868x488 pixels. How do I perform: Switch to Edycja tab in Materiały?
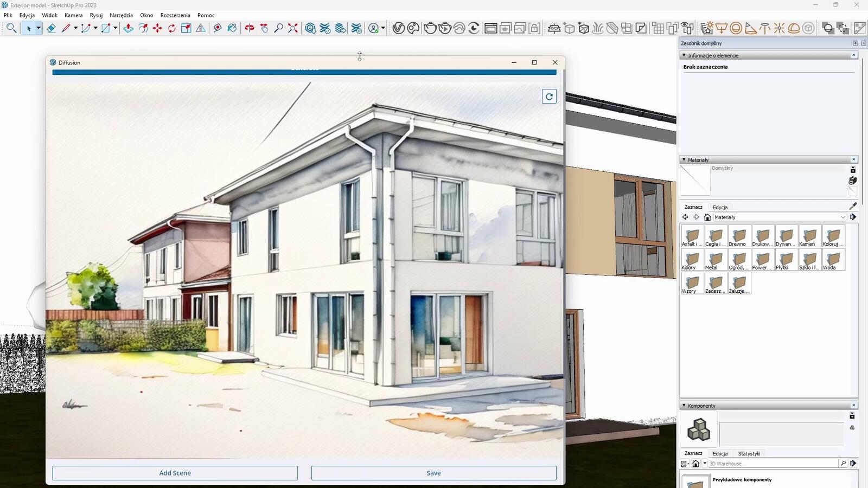(720, 207)
